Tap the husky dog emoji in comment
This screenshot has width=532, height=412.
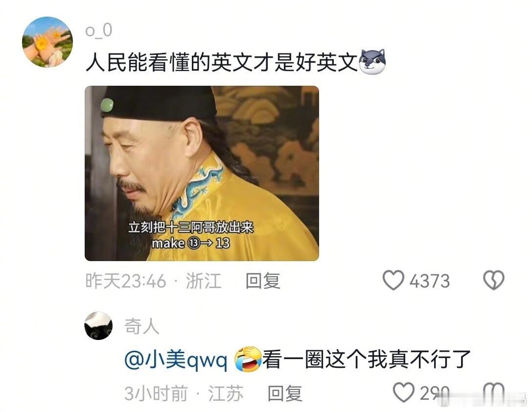click(x=372, y=62)
